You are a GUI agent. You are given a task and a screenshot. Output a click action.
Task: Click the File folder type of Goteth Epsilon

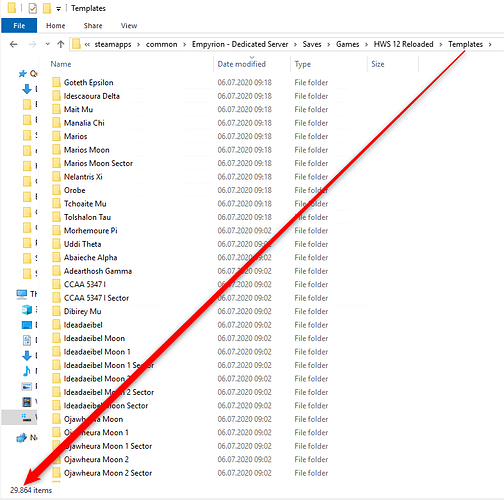click(x=311, y=82)
